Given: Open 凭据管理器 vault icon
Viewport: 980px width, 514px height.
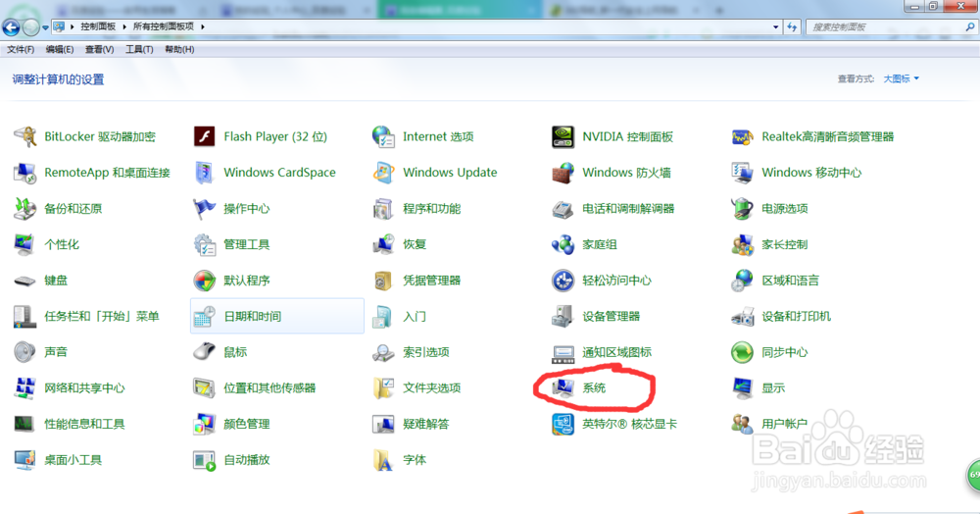Looking at the screenshot, I should pyautogui.click(x=383, y=281).
